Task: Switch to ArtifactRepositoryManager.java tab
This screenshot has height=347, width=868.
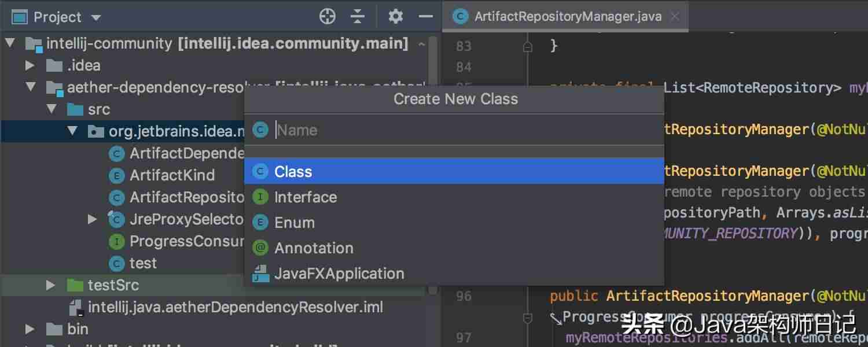Action: pyautogui.click(x=565, y=16)
